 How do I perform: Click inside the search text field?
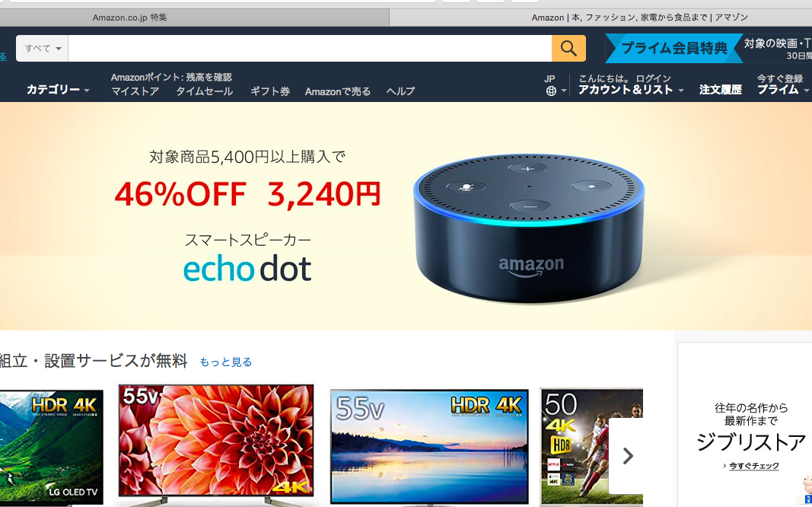coord(310,48)
